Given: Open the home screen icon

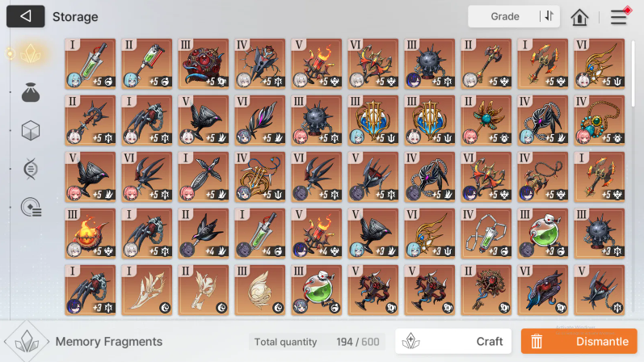Looking at the screenshot, I should 579,17.
